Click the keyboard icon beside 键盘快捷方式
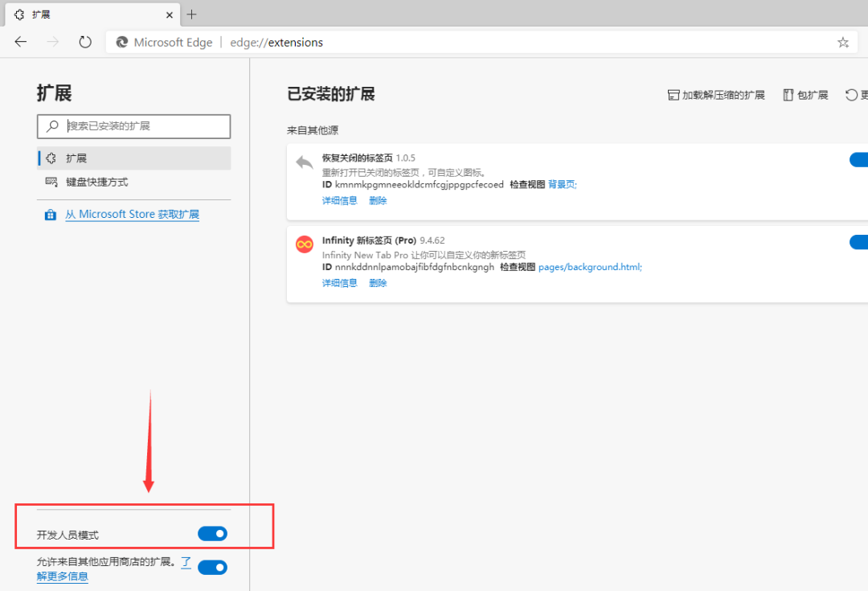Viewport: 868px width, 591px height. [x=51, y=182]
